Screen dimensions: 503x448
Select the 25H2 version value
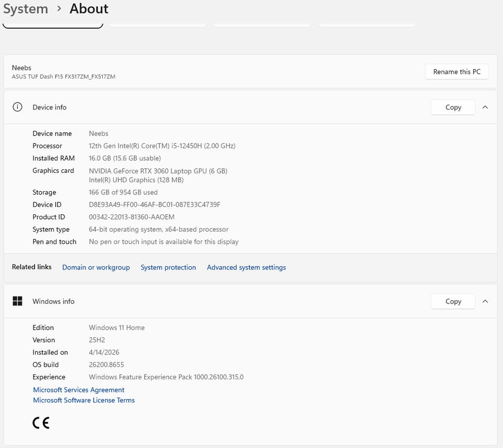tap(97, 340)
